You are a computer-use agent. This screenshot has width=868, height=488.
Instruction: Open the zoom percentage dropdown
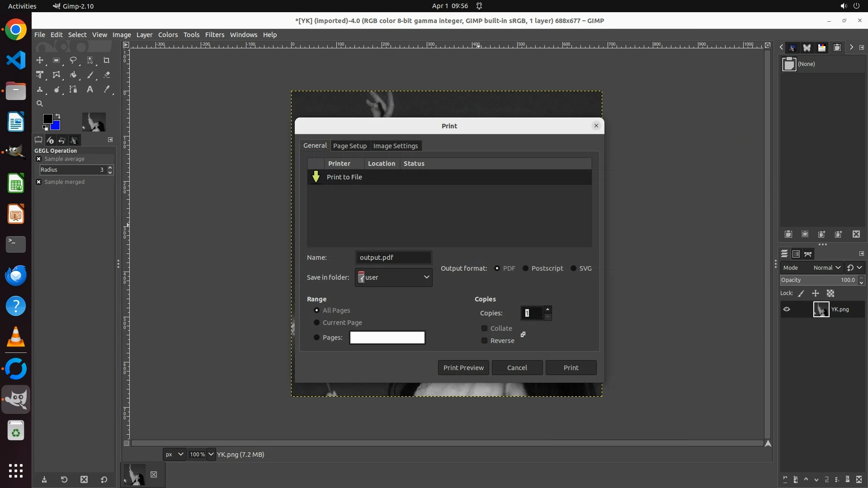pyautogui.click(x=211, y=455)
